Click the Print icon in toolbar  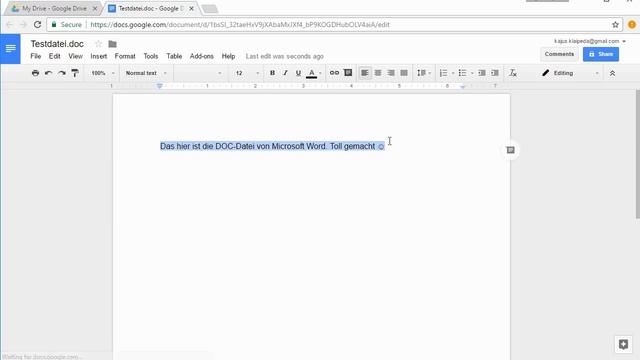pos(36,73)
